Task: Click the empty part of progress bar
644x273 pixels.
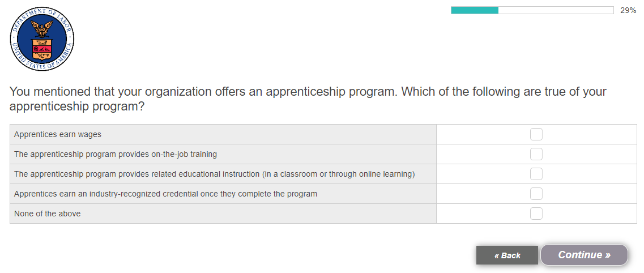Action: tap(555, 10)
